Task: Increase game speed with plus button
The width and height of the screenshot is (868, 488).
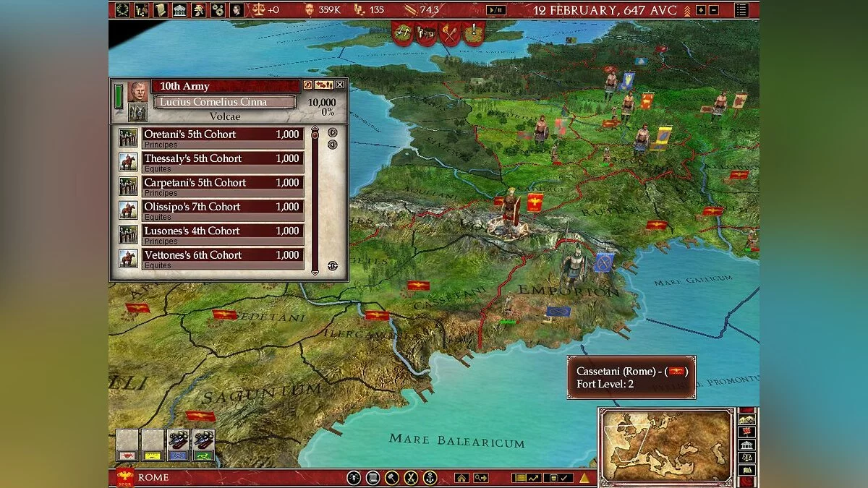Action: (x=700, y=10)
